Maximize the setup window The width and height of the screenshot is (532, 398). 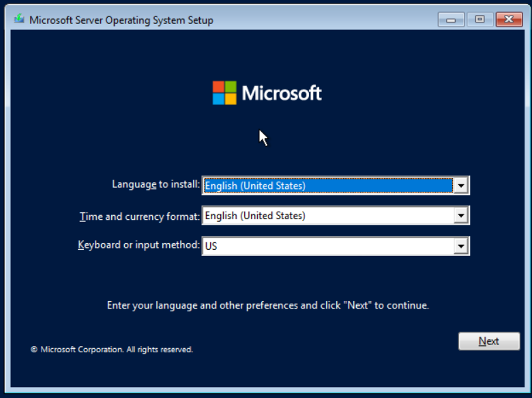pyautogui.click(x=479, y=20)
